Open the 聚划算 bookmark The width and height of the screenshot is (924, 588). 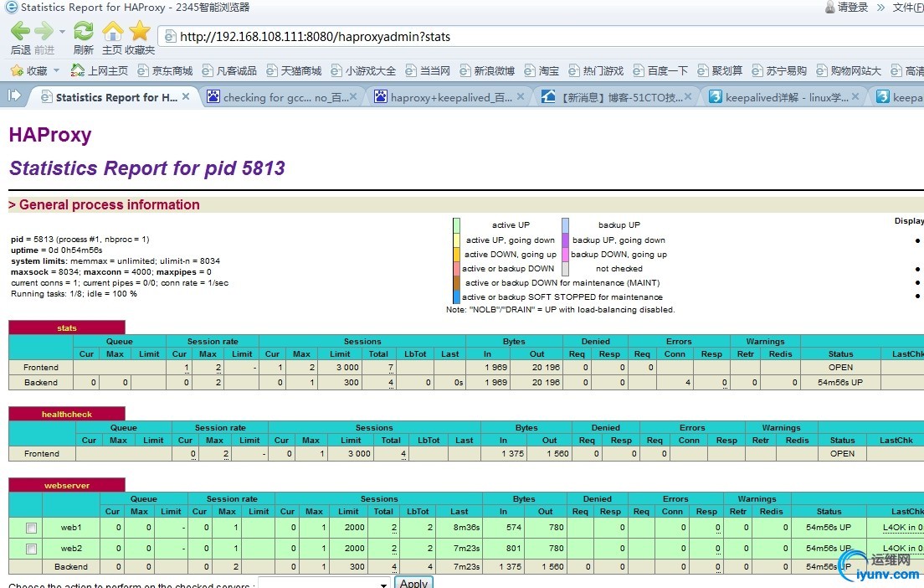point(720,70)
